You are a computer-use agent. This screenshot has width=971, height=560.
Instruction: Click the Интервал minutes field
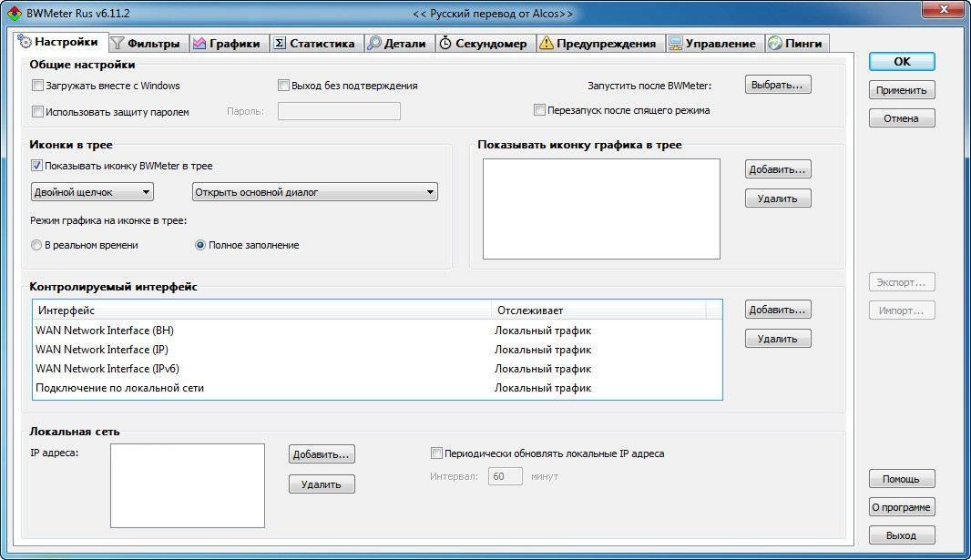coord(506,476)
